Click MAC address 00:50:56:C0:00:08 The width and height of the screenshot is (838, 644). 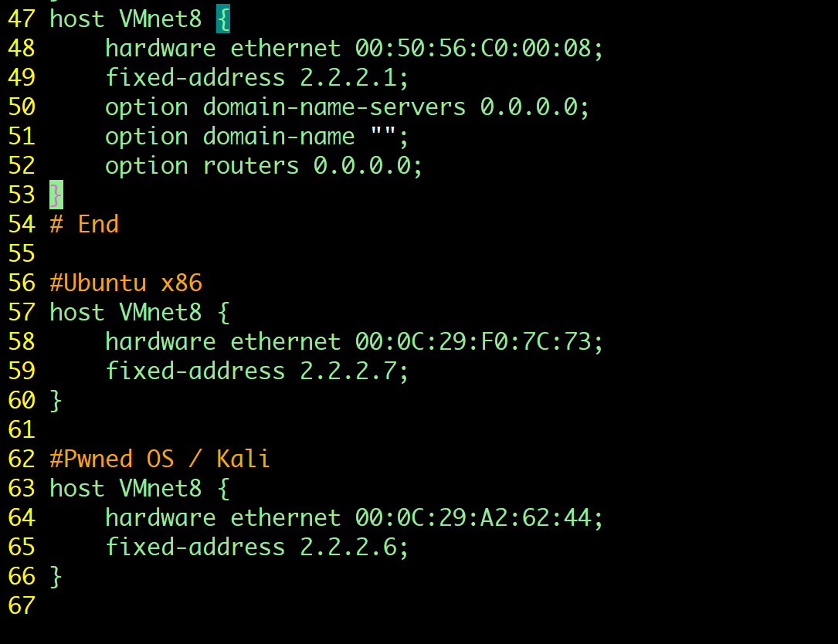pos(478,48)
